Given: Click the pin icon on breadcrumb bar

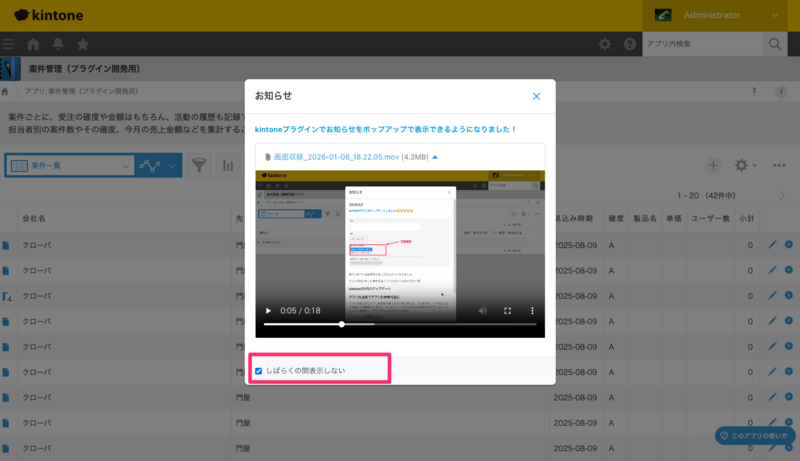Looking at the screenshot, I should click(x=754, y=91).
